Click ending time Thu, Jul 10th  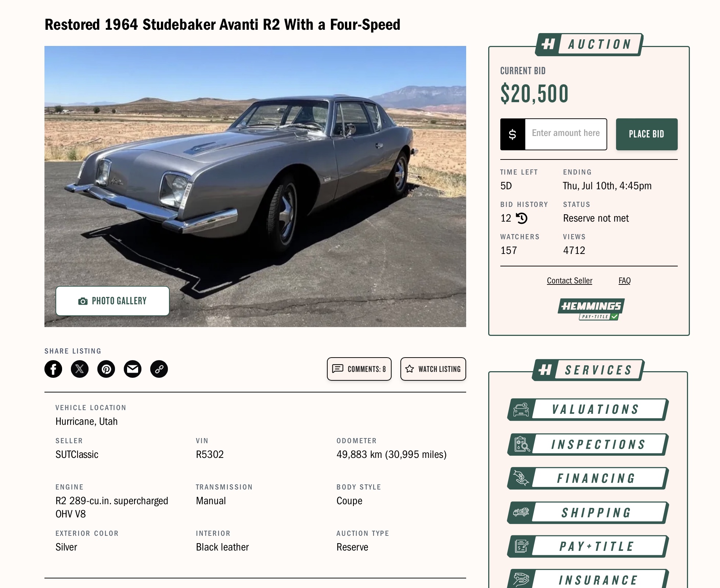pyautogui.click(x=607, y=186)
